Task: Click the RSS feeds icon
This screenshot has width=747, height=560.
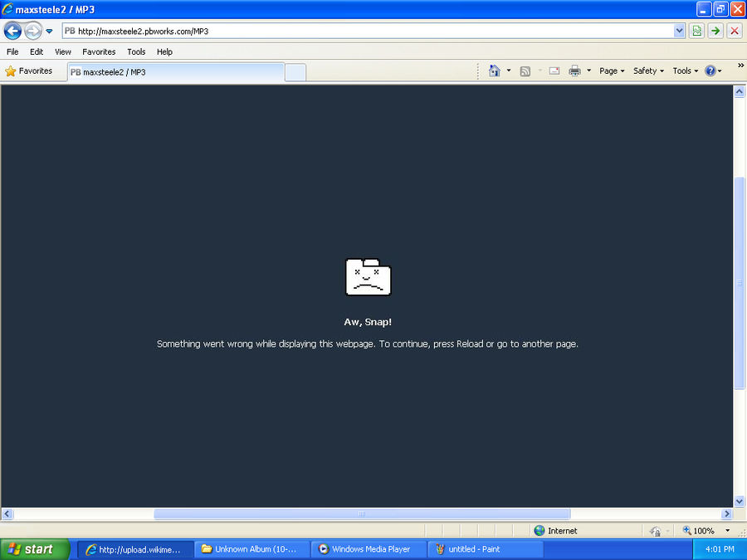Action: tap(525, 71)
